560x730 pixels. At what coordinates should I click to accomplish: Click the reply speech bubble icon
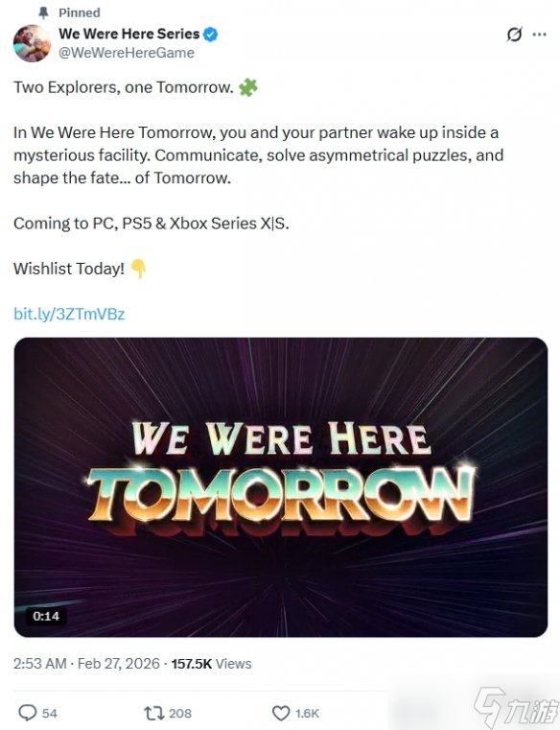[x=28, y=713]
